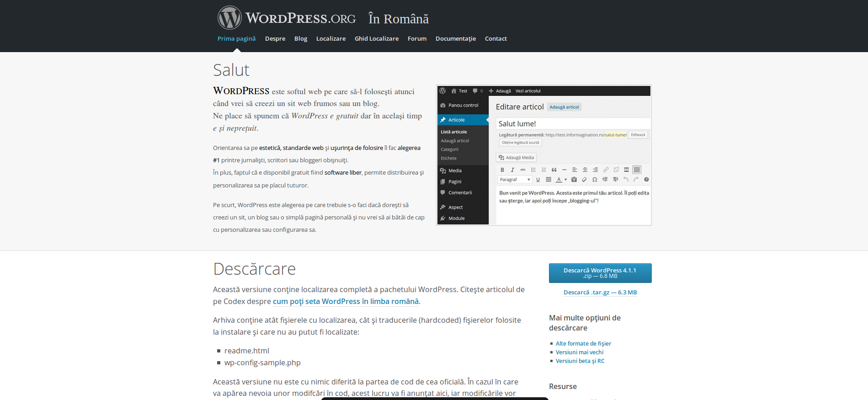868x400 pixels.
Task: Click the 'Mai multe opțiuni de descărcare' heading
Action: tap(585, 323)
